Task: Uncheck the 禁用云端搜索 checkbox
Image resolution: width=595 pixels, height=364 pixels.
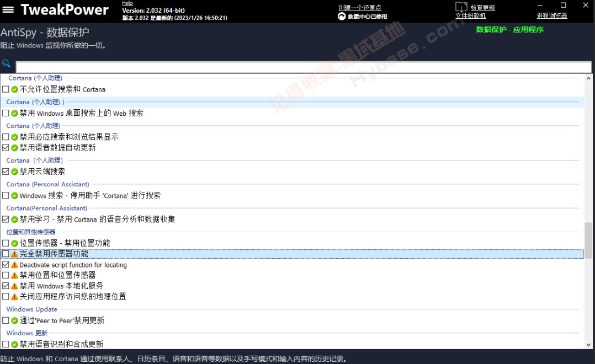Action: [6, 172]
